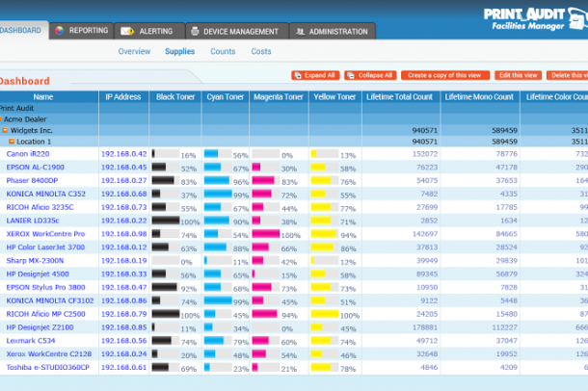Open the RICOH Aficio 3235C link
Screen dimensions: 588x391
pyautogui.click(x=40, y=207)
